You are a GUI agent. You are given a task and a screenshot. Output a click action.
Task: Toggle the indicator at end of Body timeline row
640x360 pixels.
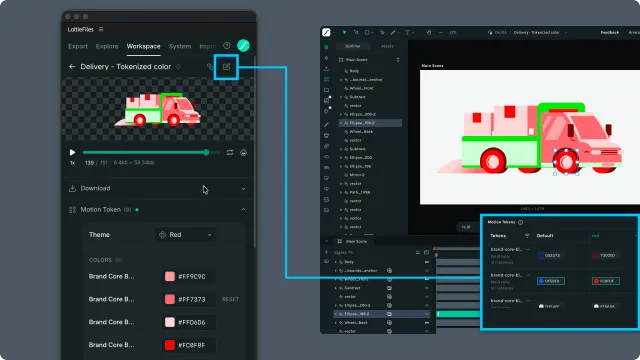point(427,262)
